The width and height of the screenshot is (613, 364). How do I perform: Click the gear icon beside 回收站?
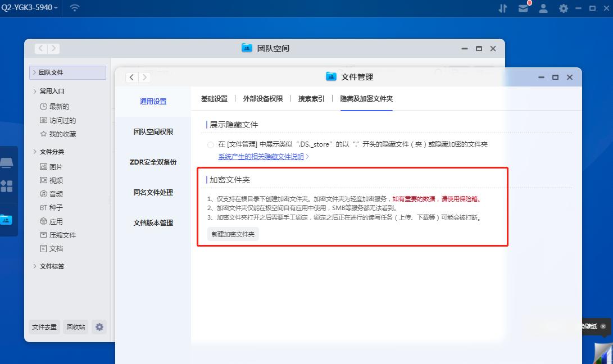click(x=99, y=327)
